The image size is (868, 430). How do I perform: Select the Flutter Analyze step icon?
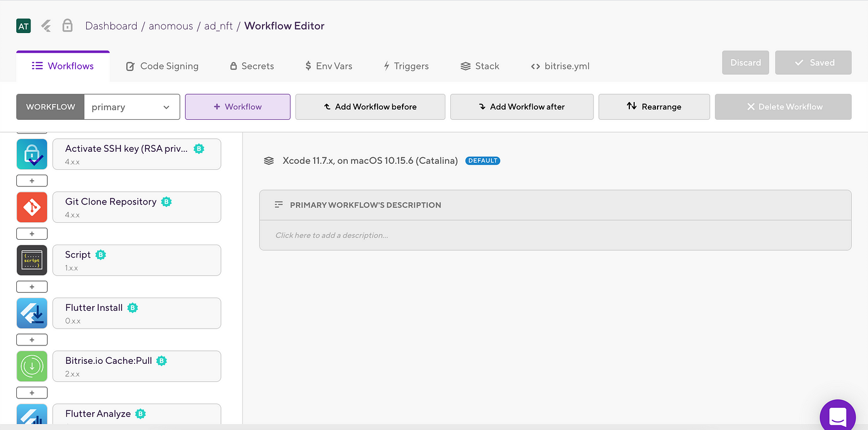click(x=32, y=414)
